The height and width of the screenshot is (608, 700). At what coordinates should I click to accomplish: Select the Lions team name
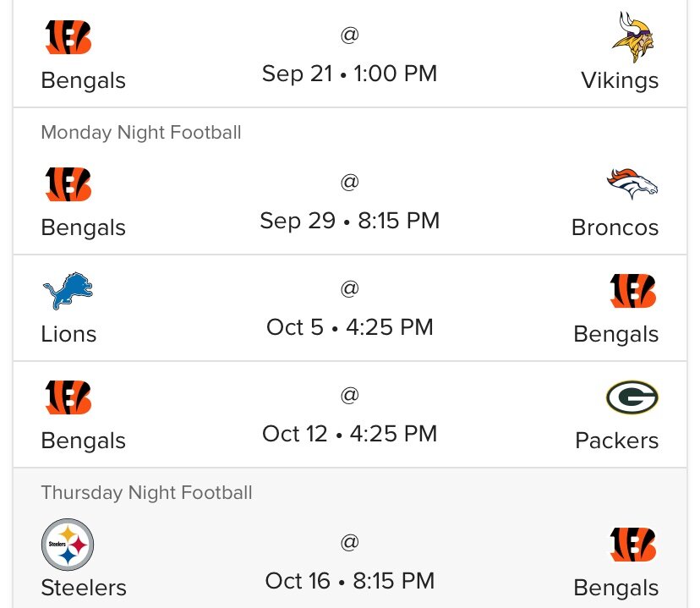[x=68, y=334]
